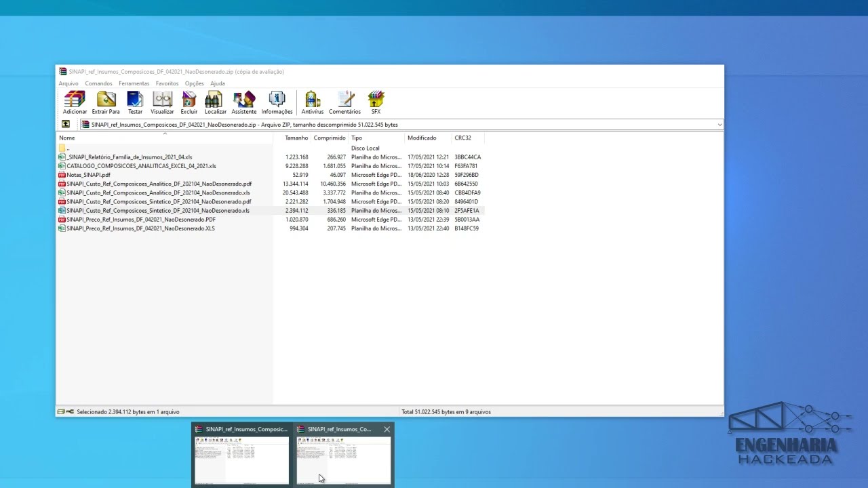Click the Excluir recycle bin icon

[x=189, y=102]
